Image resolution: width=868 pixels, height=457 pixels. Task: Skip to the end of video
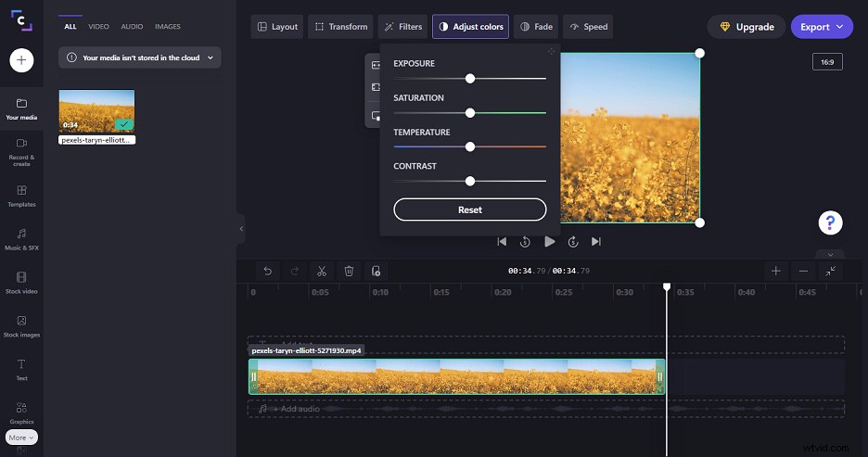point(596,241)
